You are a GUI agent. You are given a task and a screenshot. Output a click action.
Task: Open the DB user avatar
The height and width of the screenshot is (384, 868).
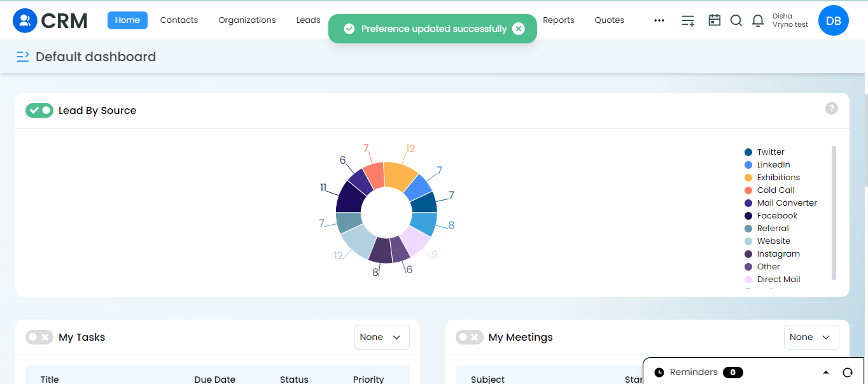(834, 20)
